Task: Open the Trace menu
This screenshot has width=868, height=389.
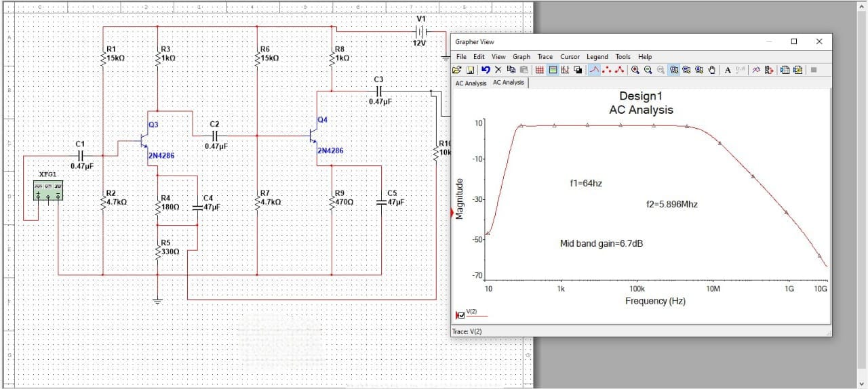Action: tap(545, 57)
